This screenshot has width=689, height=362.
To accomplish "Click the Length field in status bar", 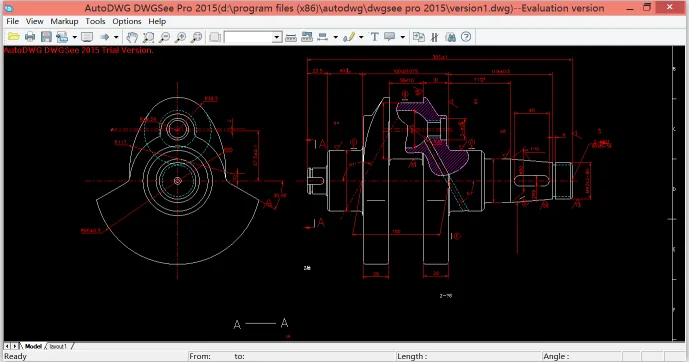I will 468,356.
